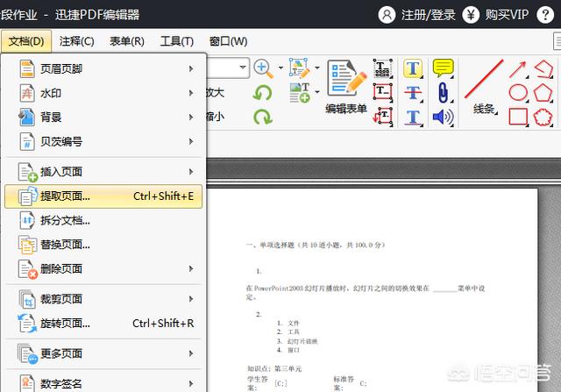
Task: Click the 删除页面 icon with red x
Action: click(27, 269)
